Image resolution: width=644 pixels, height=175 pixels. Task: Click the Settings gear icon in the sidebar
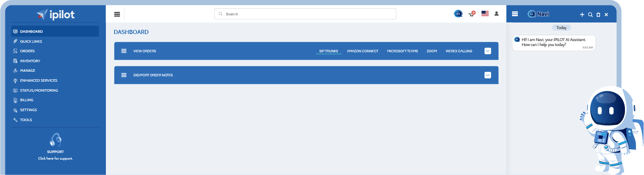15,110
